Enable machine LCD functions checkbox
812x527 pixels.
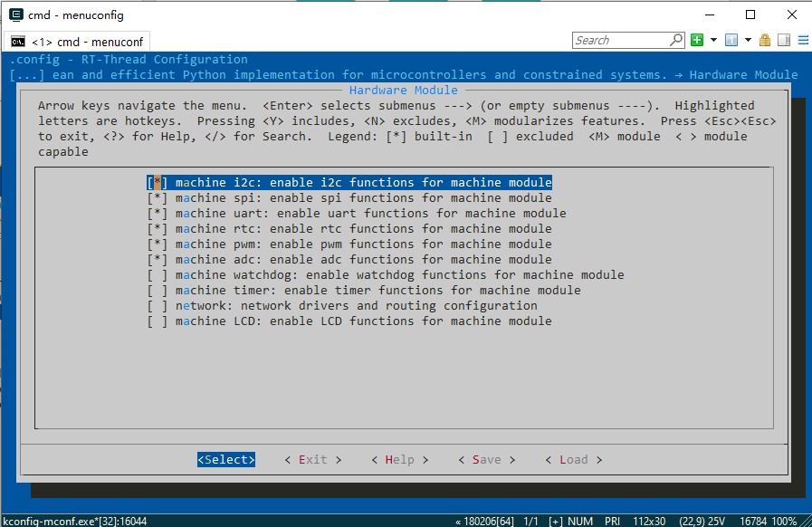[158, 321]
